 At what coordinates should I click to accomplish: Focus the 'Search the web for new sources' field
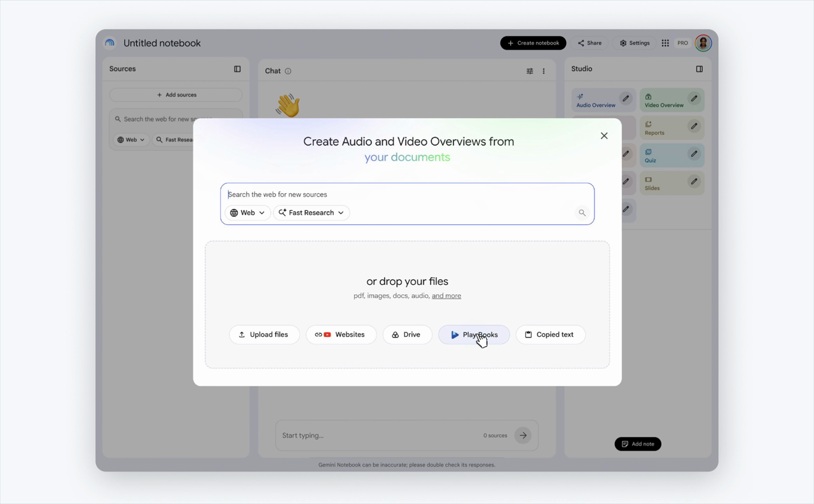pyautogui.click(x=407, y=194)
